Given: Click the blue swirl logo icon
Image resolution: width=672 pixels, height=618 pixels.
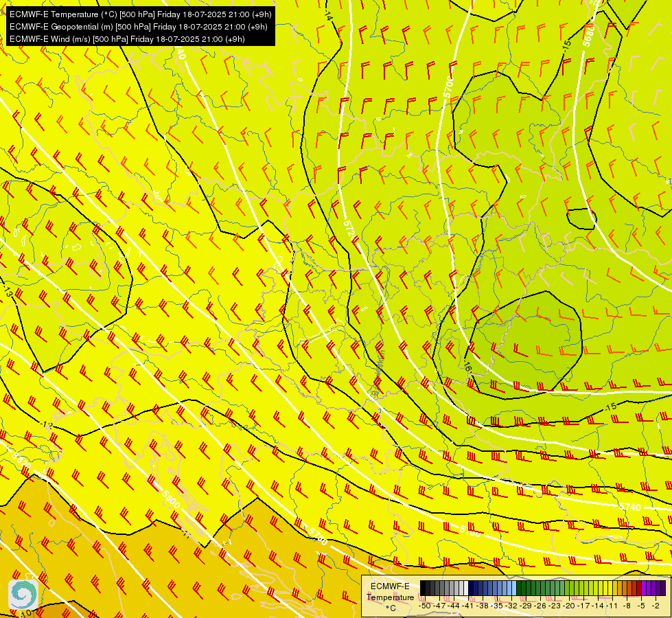Looking at the screenshot, I should coord(23,594).
